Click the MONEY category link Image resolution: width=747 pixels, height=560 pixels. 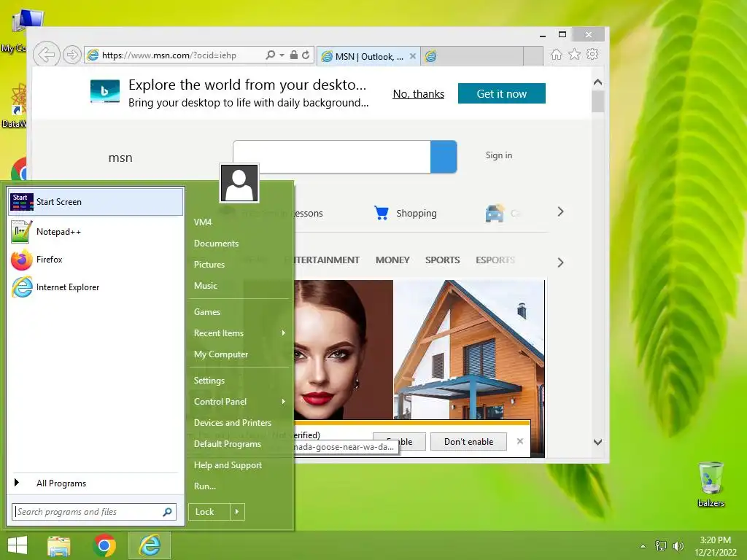tap(392, 260)
